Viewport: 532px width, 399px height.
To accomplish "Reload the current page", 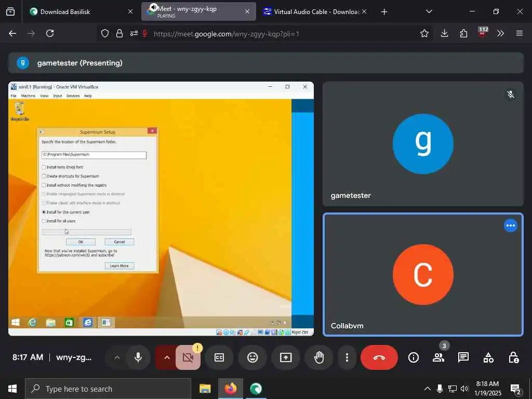I will 50,33.
